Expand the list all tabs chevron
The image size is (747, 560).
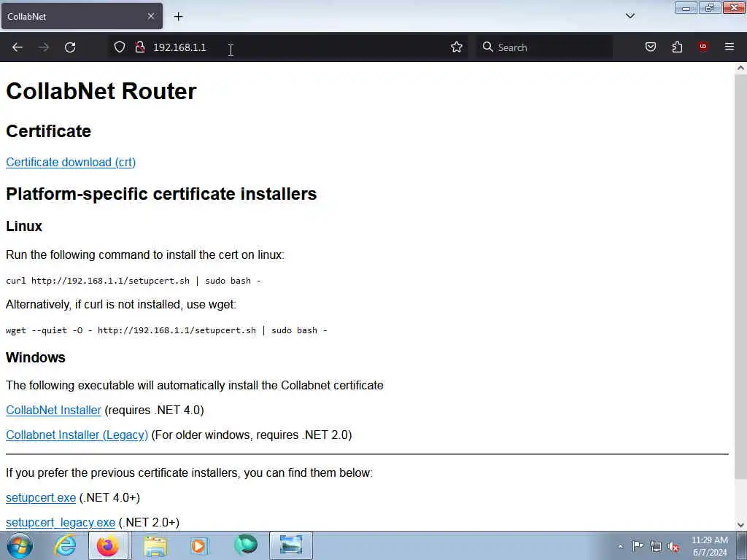(x=630, y=16)
